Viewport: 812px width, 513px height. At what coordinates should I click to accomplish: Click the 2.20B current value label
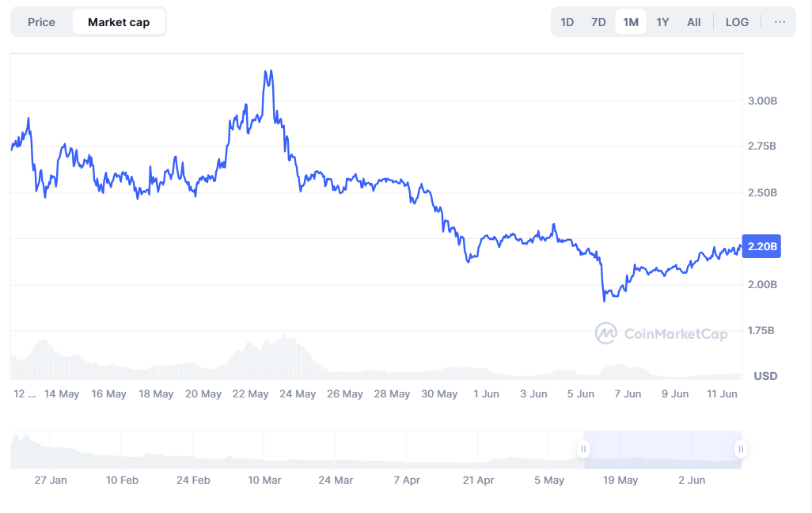tap(763, 246)
